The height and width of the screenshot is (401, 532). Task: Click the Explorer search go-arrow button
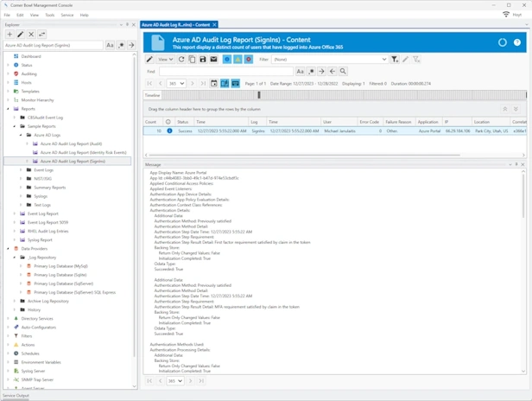131,45
